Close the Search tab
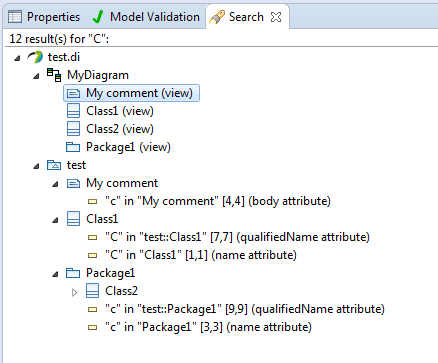The width and height of the screenshot is (438, 363). click(276, 17)
